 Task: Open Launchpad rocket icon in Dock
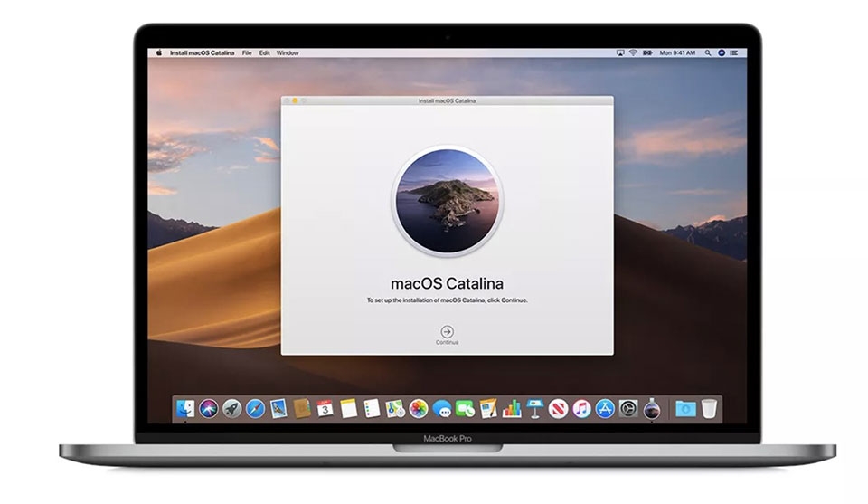[232, 409]
